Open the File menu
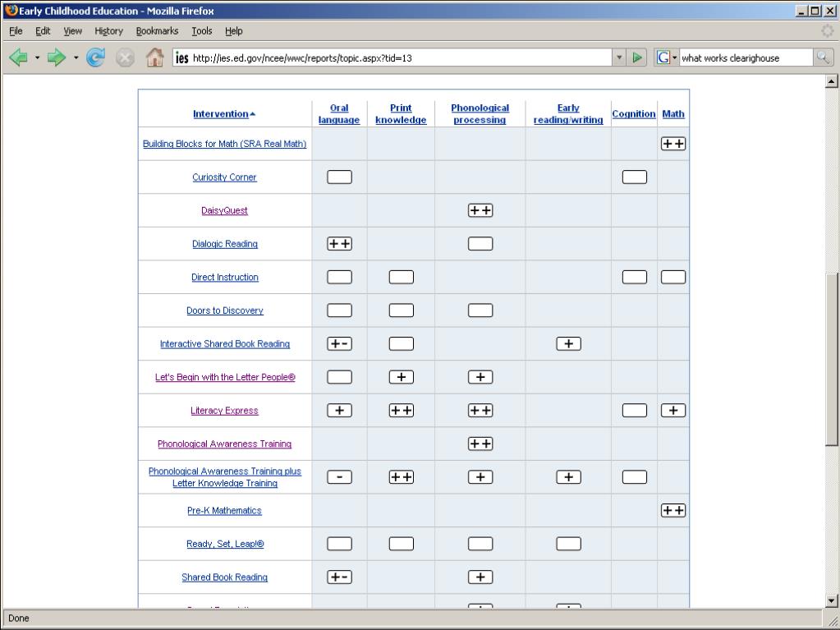The height and width of the screenshot is (630, 840). click(16, 31)
